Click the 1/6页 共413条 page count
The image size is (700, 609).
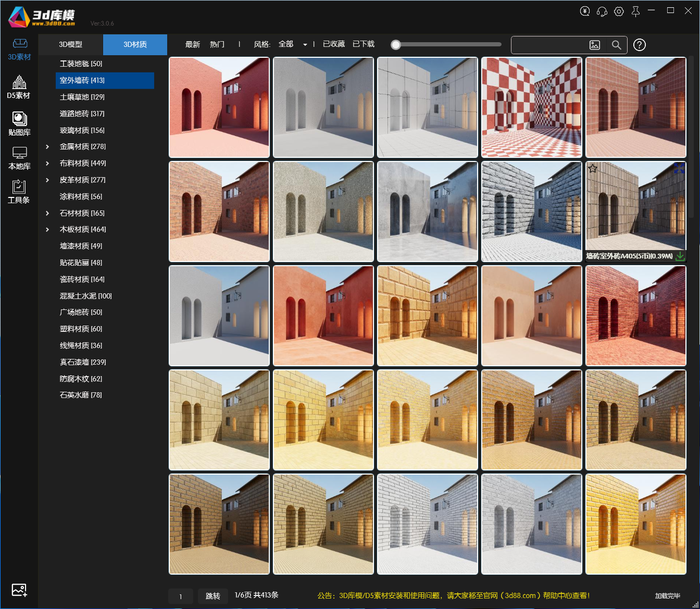click(256, 595)
